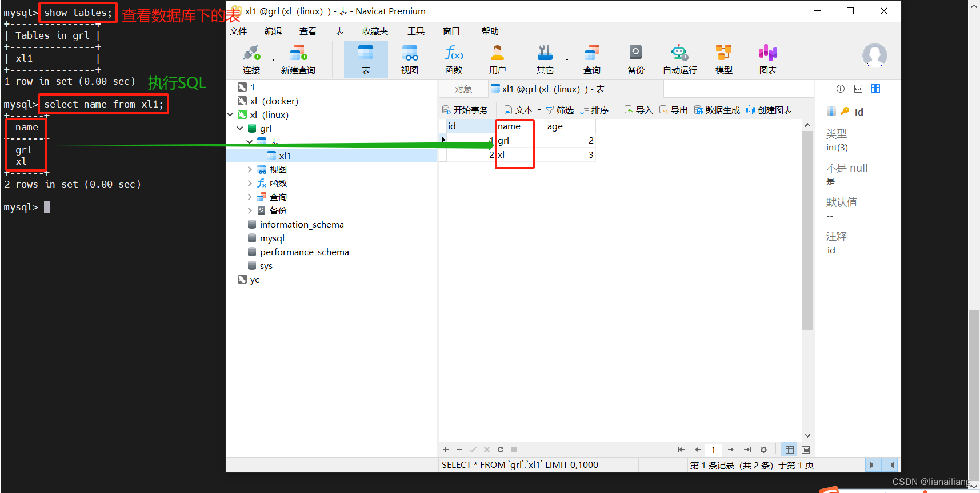
Task: Switch to form view mode
Action: tap(806, 450)
